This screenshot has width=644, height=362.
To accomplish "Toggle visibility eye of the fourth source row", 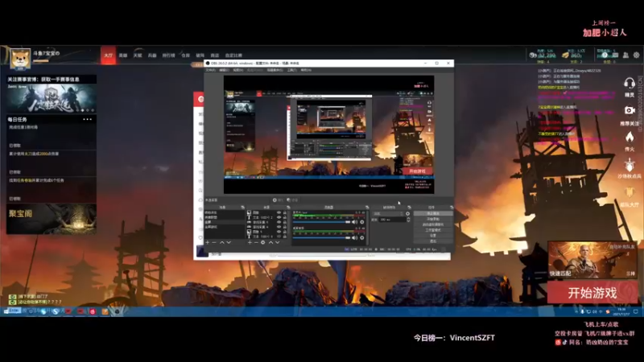I will (x=279, y=227).
